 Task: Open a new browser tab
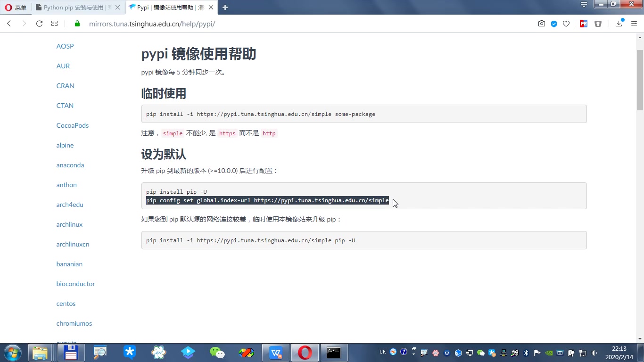point(225,7)
